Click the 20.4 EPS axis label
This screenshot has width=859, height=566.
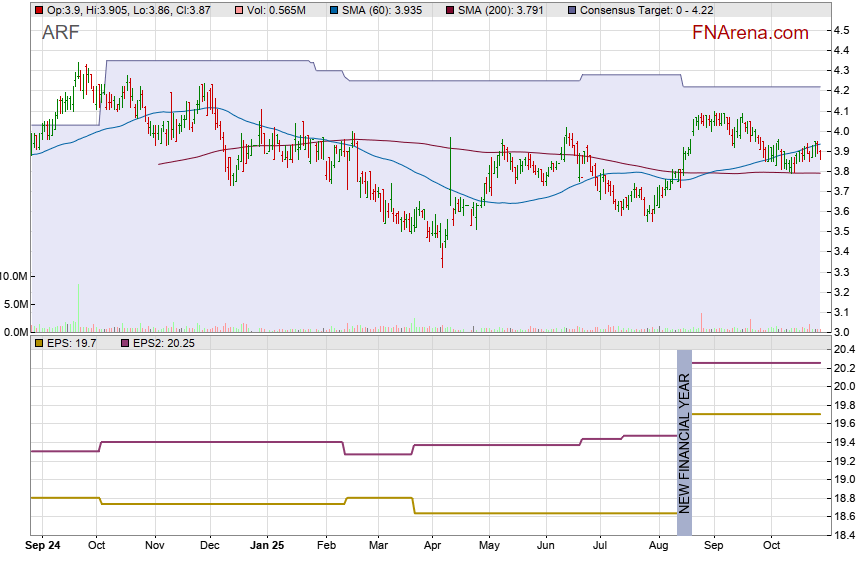[841, 350]
